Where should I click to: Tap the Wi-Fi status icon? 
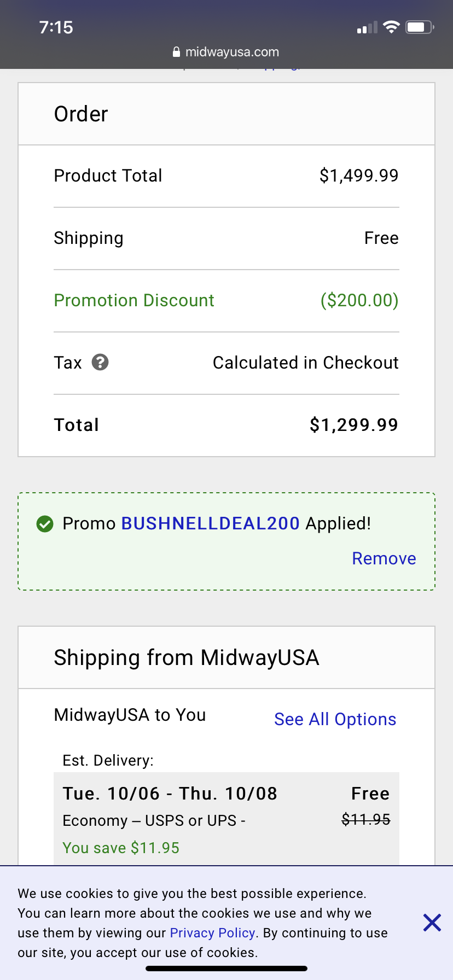(391, 27)
